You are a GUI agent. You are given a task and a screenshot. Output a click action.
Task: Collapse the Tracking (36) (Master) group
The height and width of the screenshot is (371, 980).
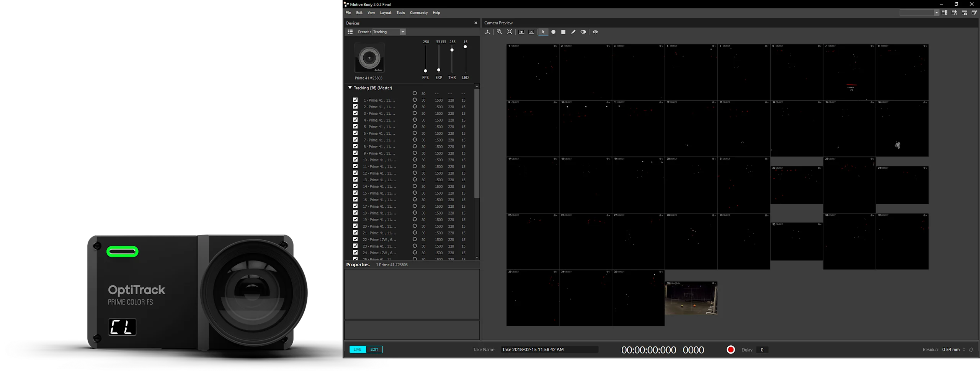[x=350, y=88]
